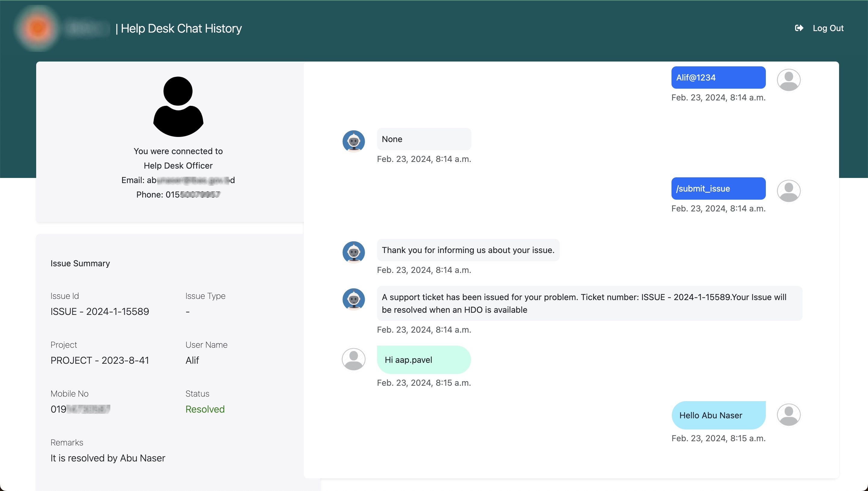Click the Hi aap.pavel green bubble

424,360
